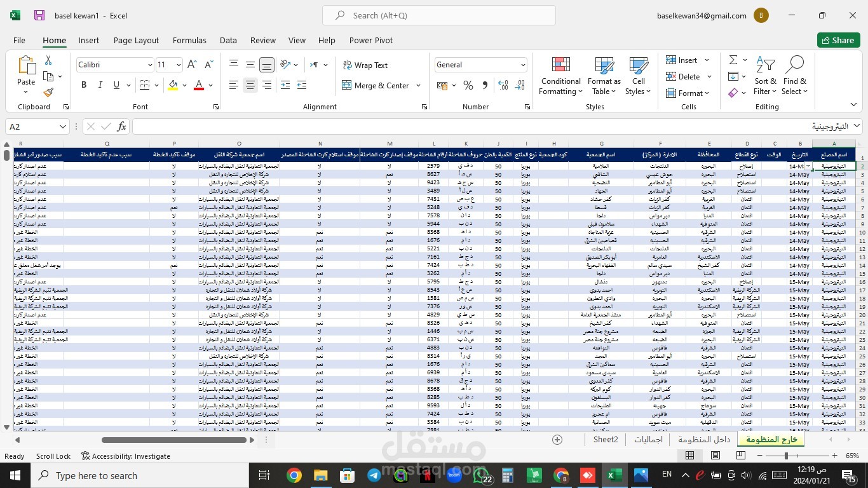Apply Comma Style icon

pos(485,85)
